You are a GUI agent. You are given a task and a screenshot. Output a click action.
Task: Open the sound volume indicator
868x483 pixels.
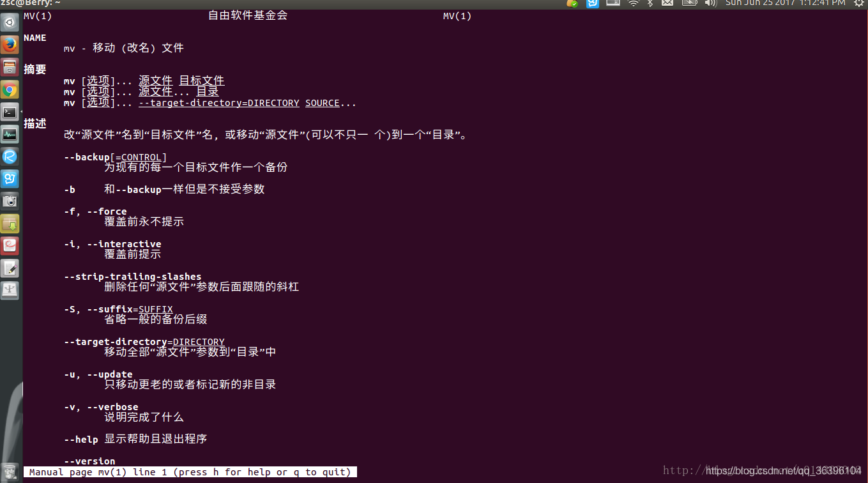pyautogui.click(x=711, y=3)
